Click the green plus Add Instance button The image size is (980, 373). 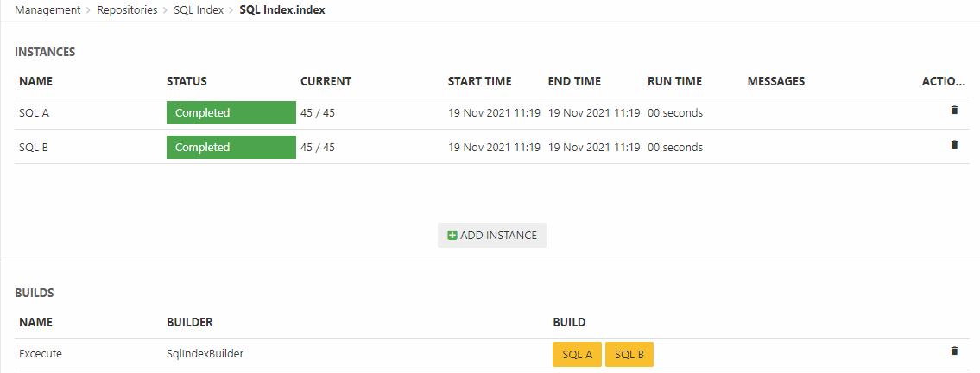click(x=492, y=235)
